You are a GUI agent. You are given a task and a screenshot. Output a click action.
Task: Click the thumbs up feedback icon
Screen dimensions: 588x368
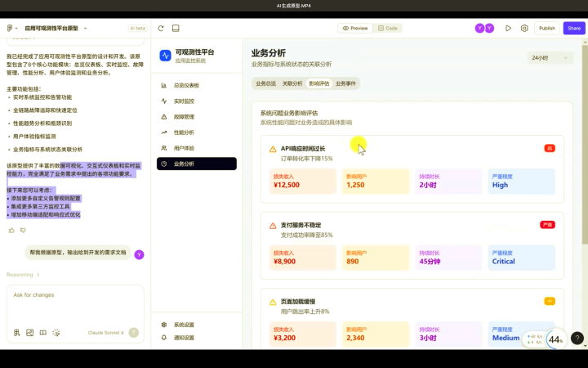coord(11,231)
